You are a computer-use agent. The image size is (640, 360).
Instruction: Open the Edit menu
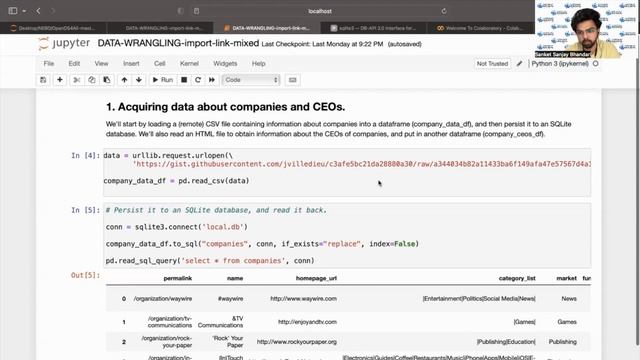coord(74,64)
